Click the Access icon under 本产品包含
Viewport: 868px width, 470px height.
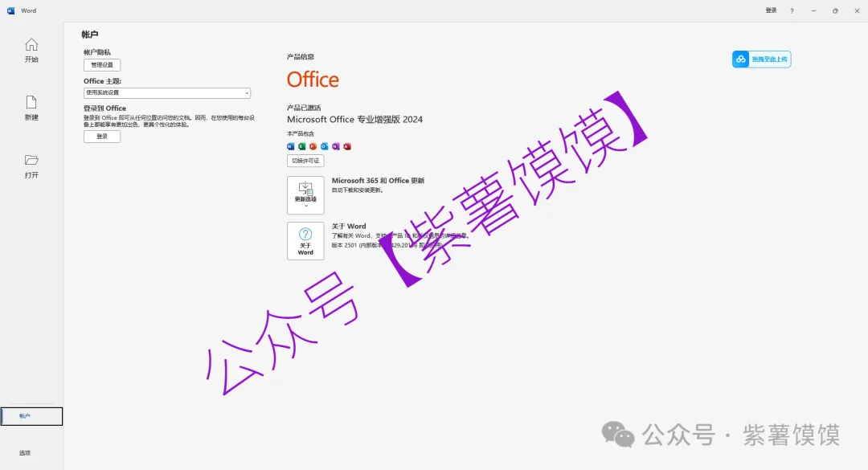pyautogui.click(x=347, y=146)
